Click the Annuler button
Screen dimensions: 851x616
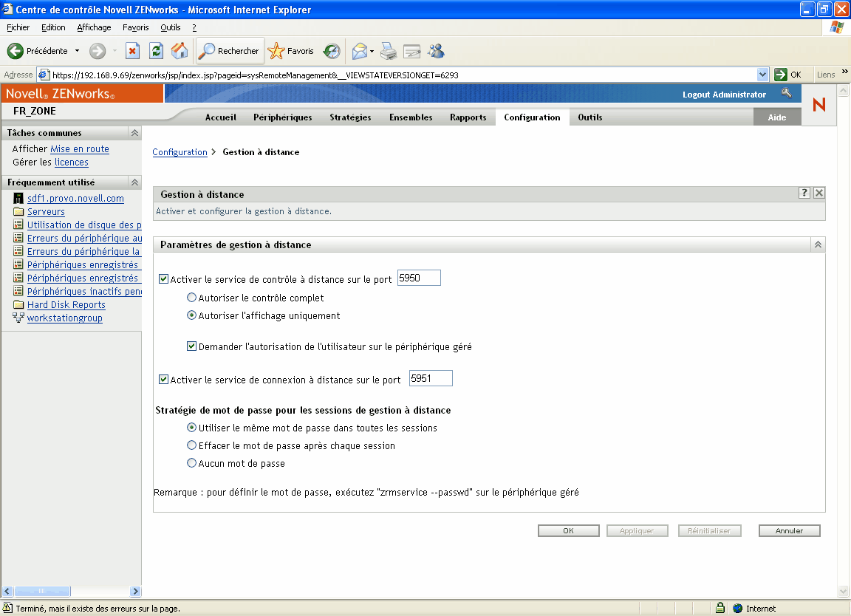point(788,530)
